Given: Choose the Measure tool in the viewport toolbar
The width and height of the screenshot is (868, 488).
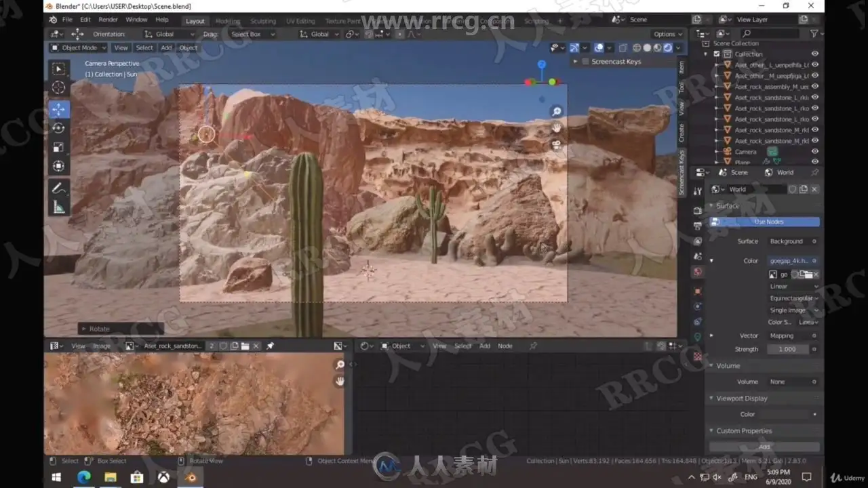Looking at the screenshot, I should click(59, 207).
